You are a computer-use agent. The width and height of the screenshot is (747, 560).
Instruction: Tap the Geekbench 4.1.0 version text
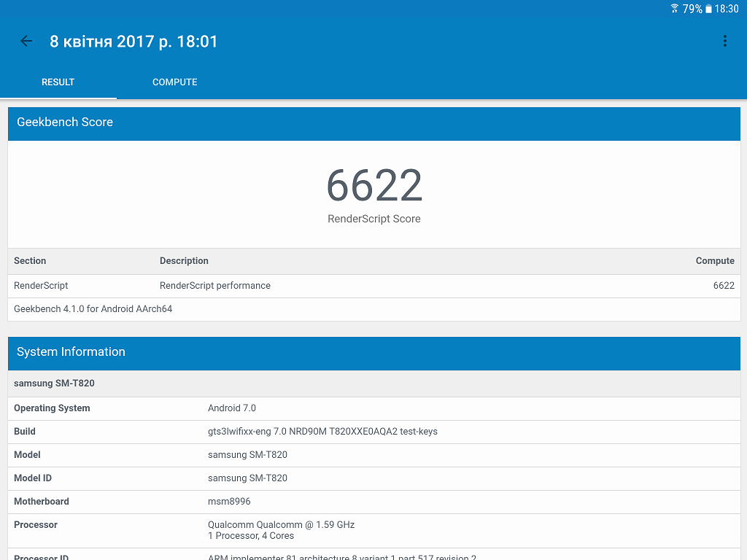click(93, 309)
